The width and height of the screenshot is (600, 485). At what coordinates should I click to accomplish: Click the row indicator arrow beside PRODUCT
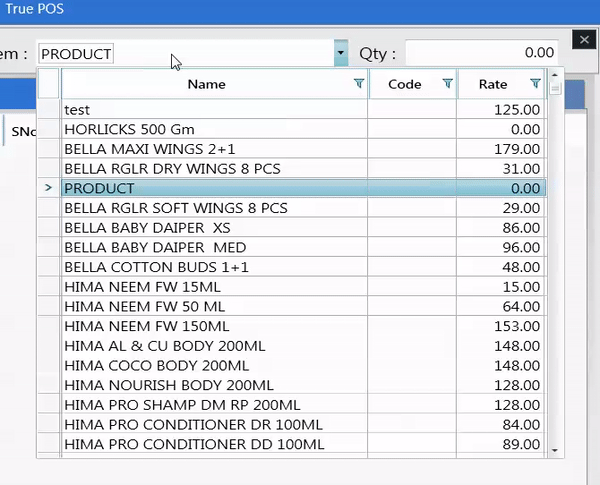pyautogui.click(x=48, y=188)
